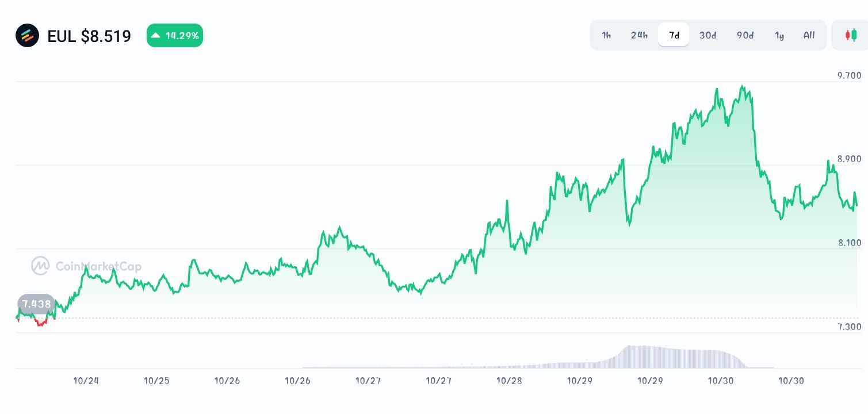Select the All time range tab

[809, 35]
